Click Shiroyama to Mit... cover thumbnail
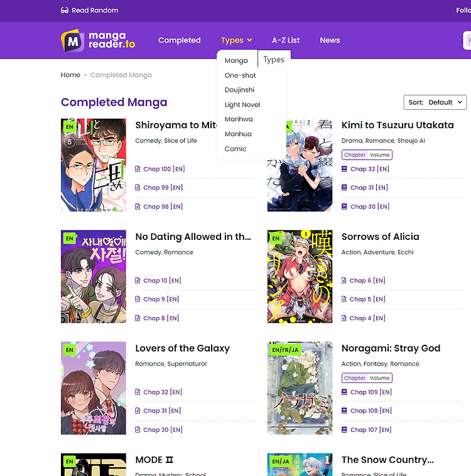The height and width of the screenshot is (476, 471). tap(94, 165)
